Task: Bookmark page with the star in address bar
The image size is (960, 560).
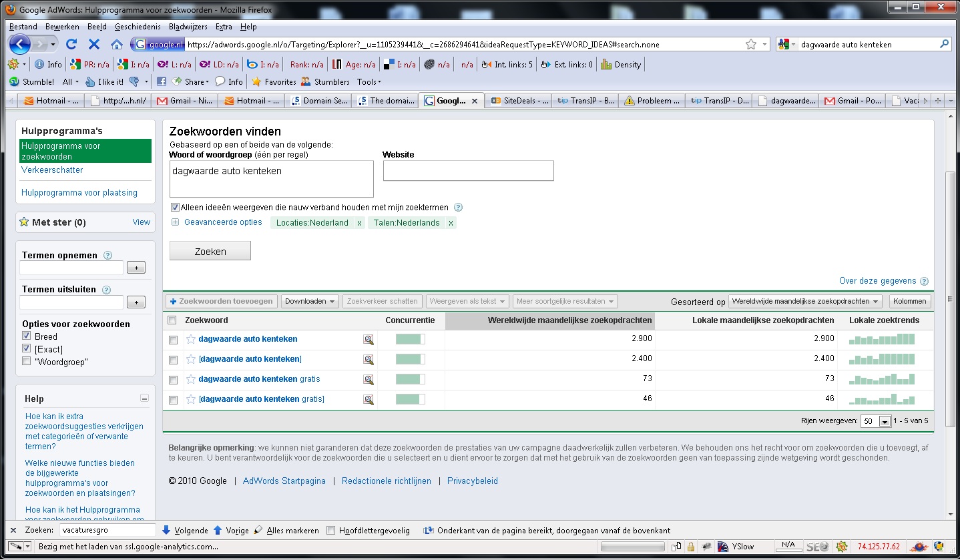Action: pos(751,45)
